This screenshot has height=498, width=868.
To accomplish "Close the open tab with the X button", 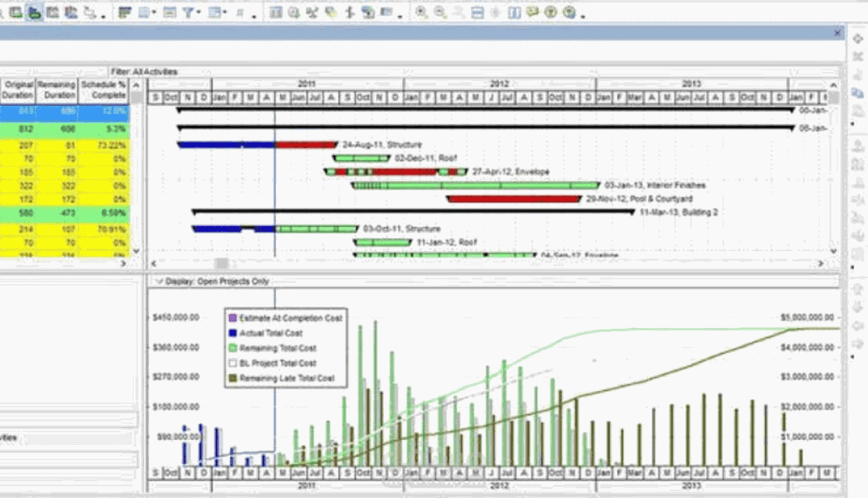I will (x=838, y=33).
